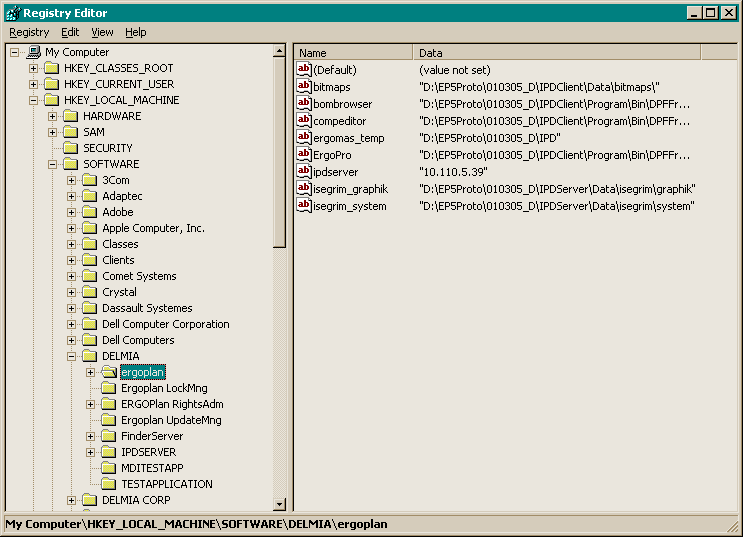Expand the IPDSERVER key node

point(91,452)
